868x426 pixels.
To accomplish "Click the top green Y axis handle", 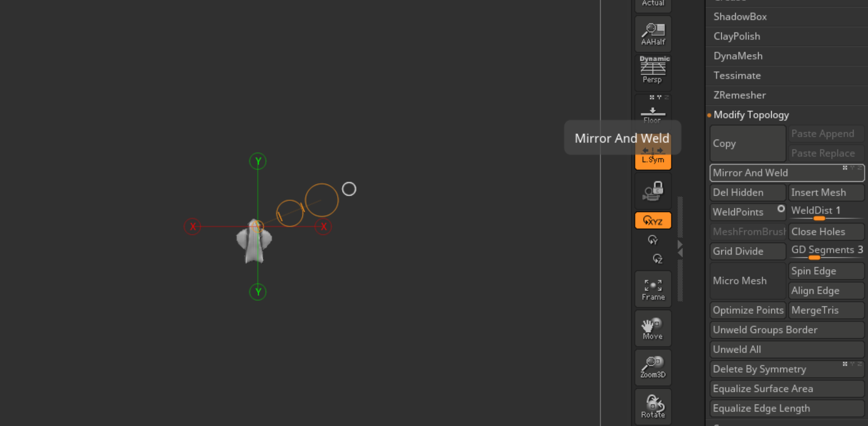I will click(x=258, y=161).
